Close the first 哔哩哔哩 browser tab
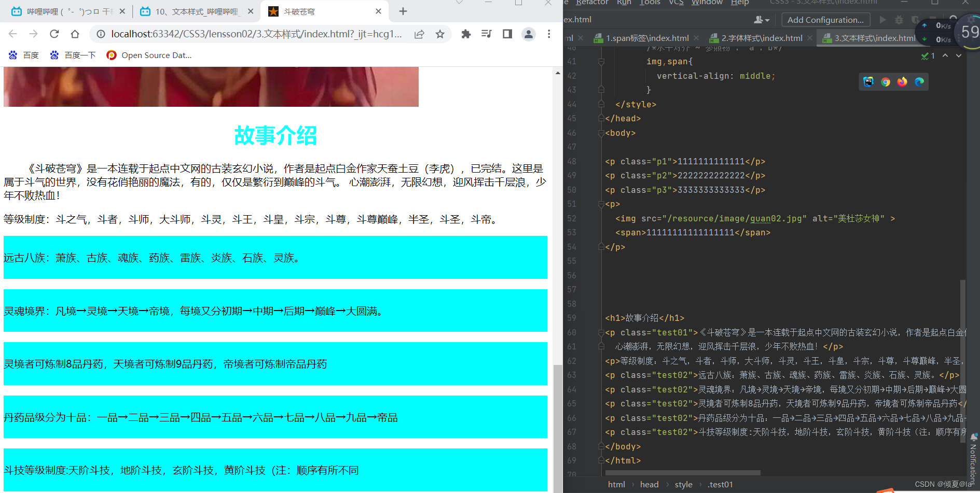This screenshot has width=980, height=493. 122,11
